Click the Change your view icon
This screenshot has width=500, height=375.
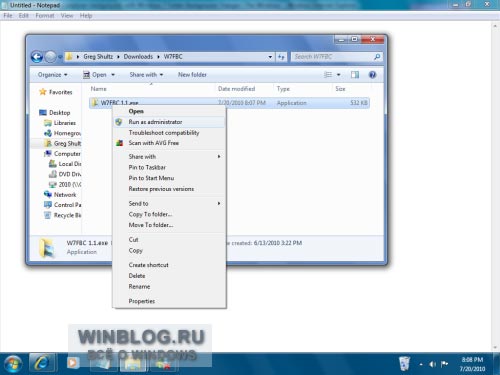pyautogui.click(x=328, y=75)
